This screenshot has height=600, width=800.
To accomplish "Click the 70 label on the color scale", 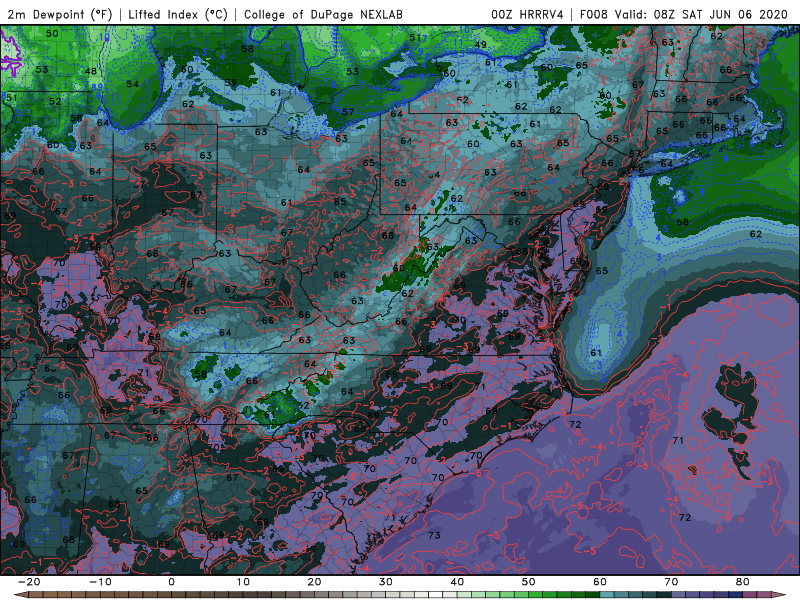I will pos(671,582).
